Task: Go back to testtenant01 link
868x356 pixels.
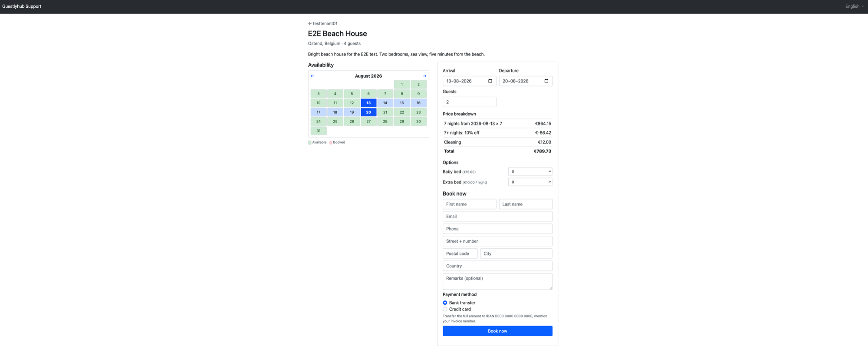Action: pyautogui.click(x=322, y=23)
